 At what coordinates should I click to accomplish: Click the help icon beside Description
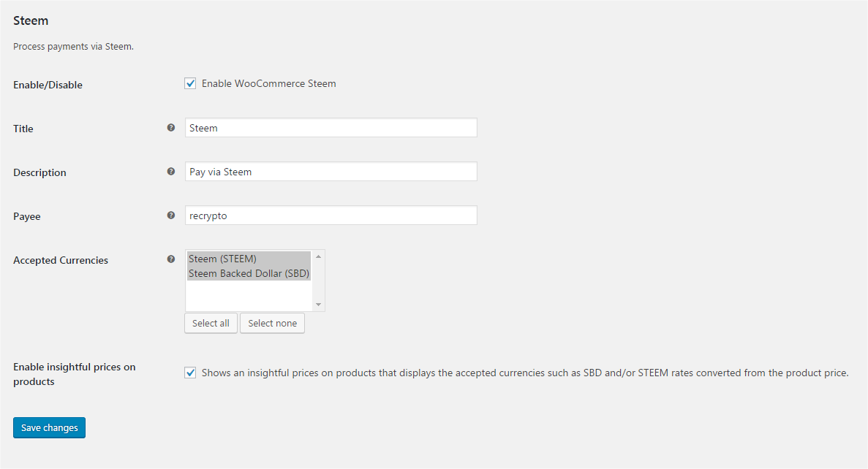171,172
